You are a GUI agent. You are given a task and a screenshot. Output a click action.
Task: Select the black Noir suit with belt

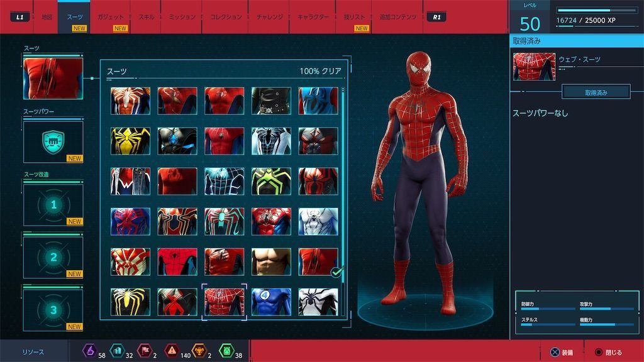pos(271,101)
